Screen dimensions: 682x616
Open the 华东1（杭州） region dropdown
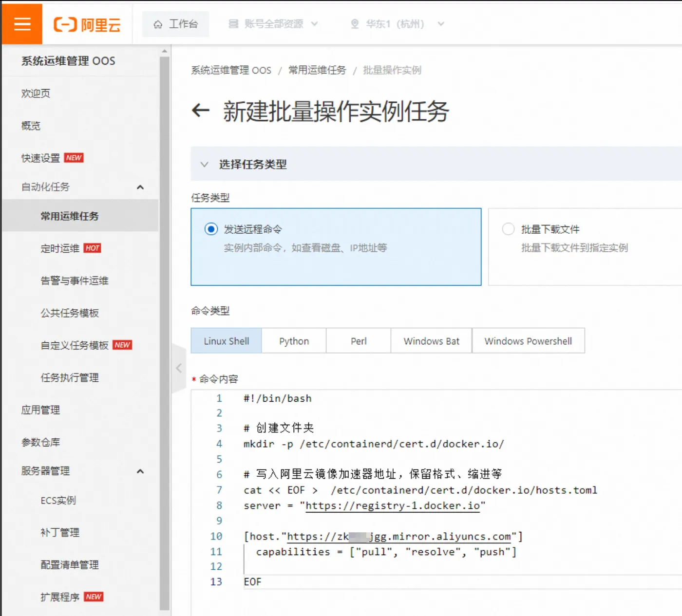click(397, 24)
